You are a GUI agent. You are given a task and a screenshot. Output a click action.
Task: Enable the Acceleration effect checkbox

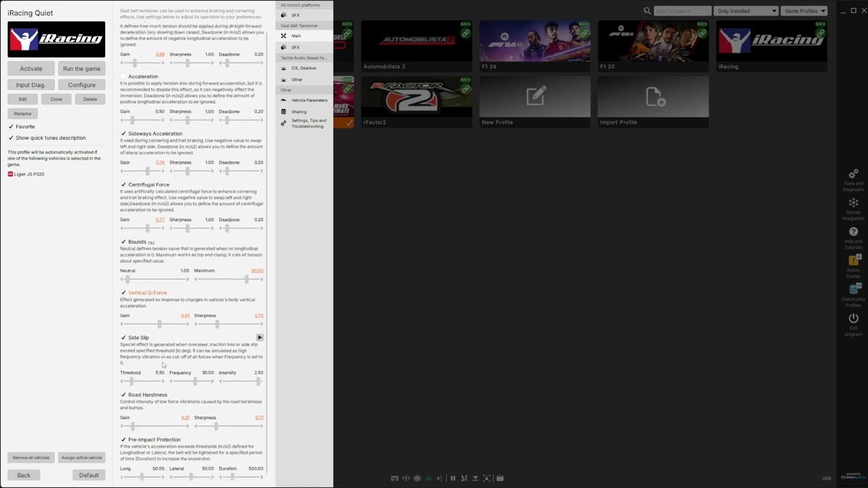[123, 77]
